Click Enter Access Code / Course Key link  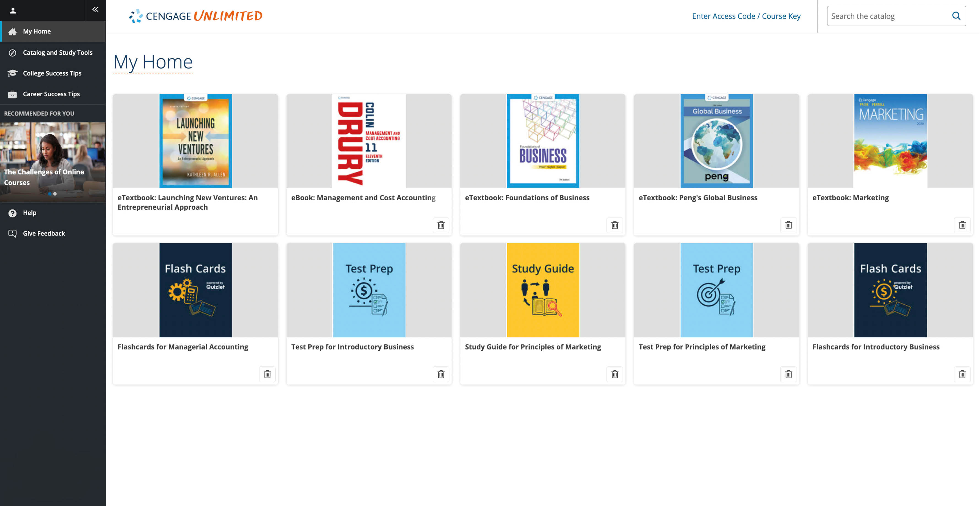click(746, 16)
